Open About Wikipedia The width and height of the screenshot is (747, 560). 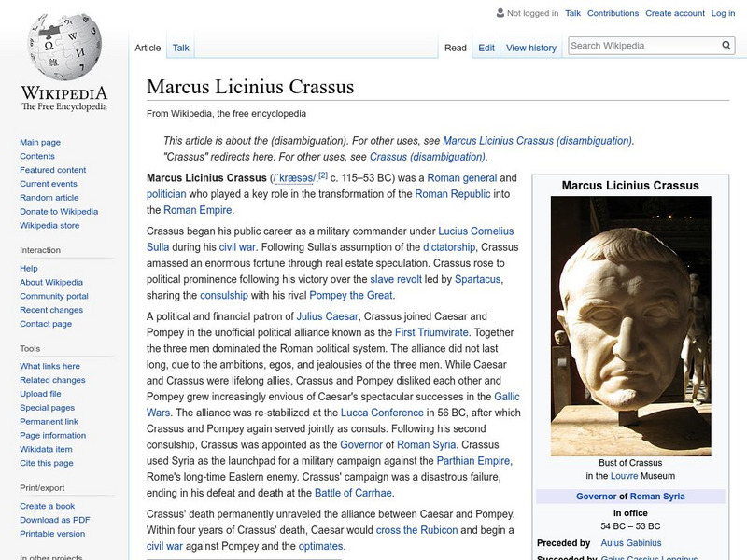51,282
